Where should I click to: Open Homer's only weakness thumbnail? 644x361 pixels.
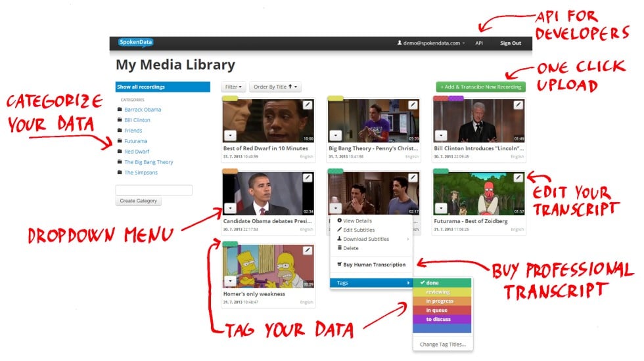tap(268, 266)
